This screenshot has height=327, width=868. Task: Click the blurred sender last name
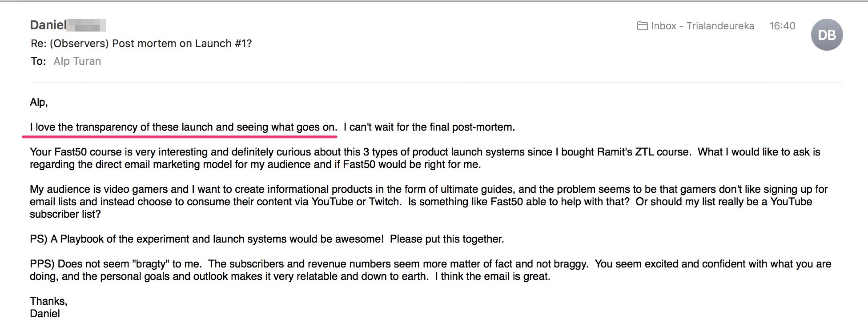tap(86, 25)
